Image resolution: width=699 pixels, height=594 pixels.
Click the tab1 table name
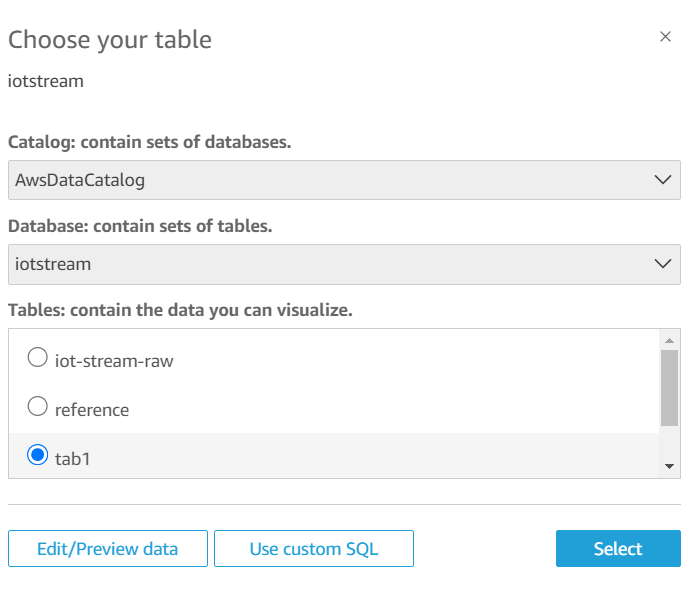74,459
